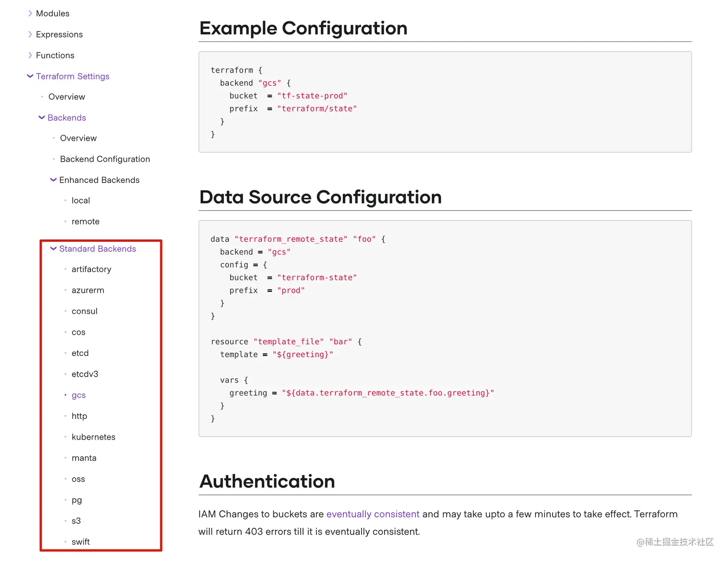This screenshot has height=561, width=728.
Task: Select the gcs backend item
Action: point(78,395)
